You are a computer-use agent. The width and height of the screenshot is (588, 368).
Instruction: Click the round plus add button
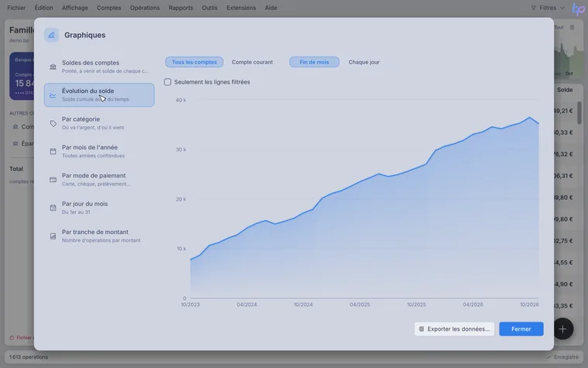click(x=562, y=329)
